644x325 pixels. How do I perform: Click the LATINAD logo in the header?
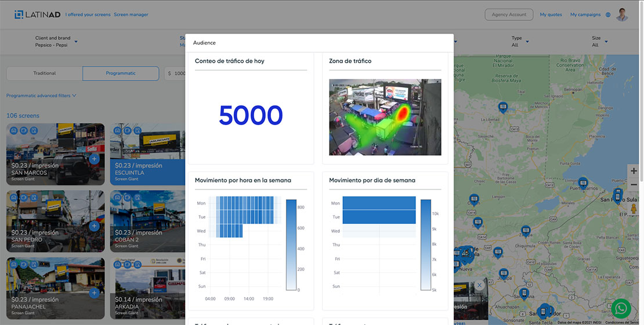[x=37, y=15]
